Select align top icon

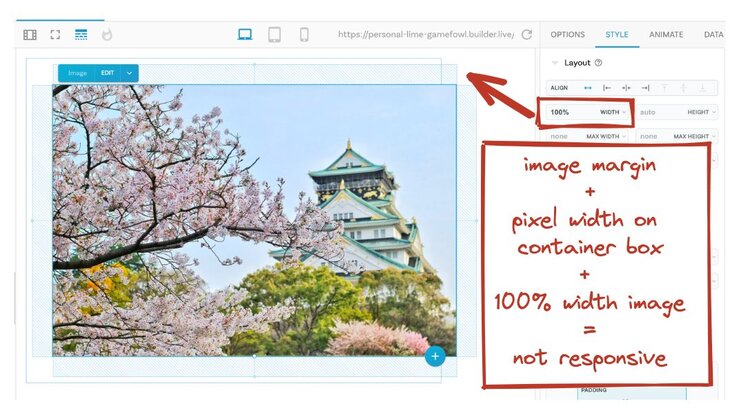click(665, 88)
